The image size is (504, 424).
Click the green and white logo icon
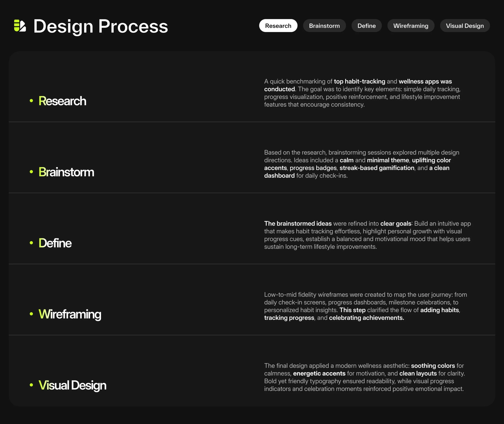(20, 26)
